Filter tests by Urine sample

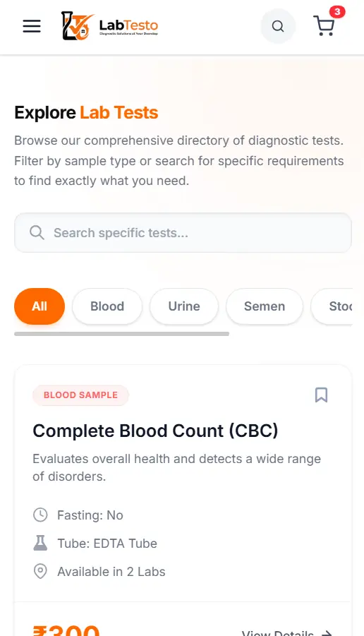click(x=184, y=306)
